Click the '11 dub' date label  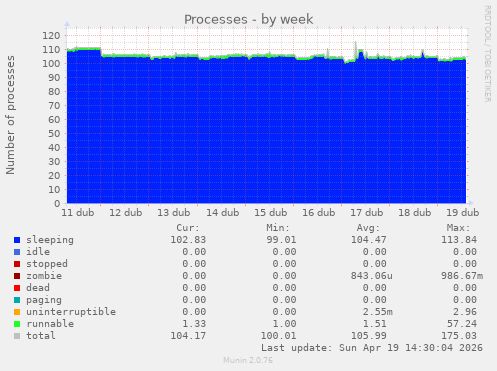78,213
